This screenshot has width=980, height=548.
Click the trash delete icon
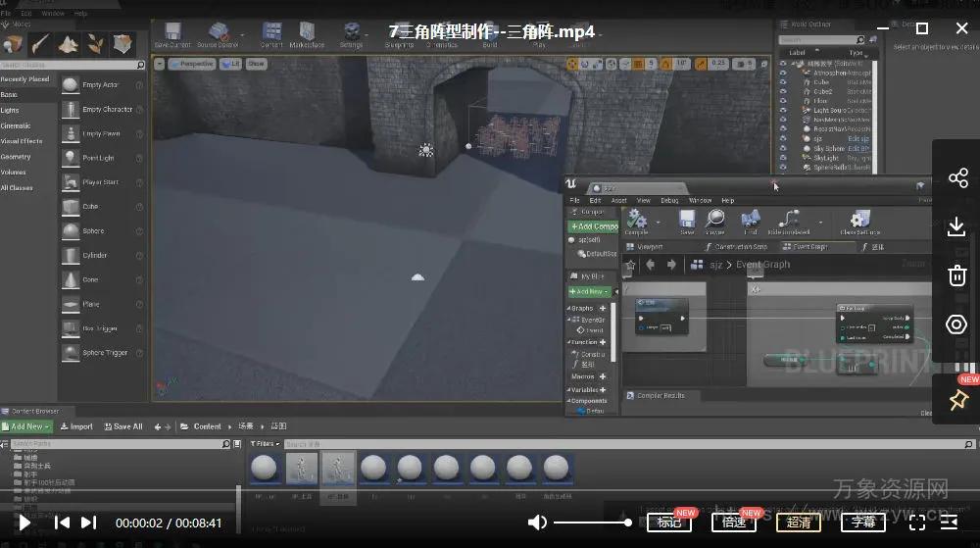tap(957, 275)
